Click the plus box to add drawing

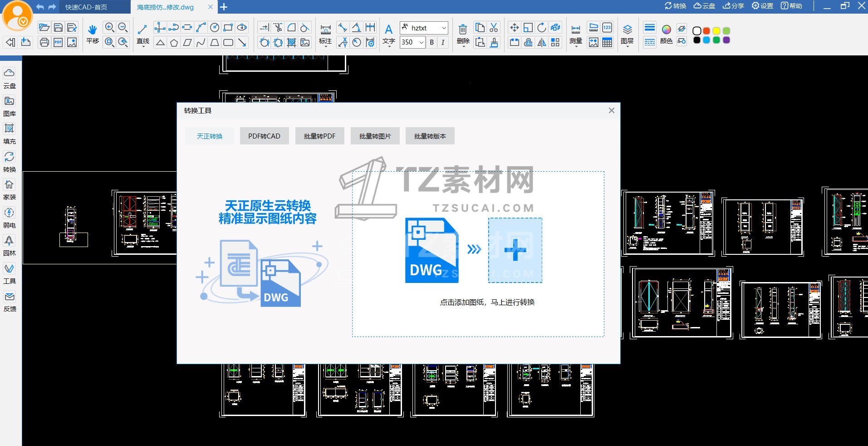click(x=515, y=250)
